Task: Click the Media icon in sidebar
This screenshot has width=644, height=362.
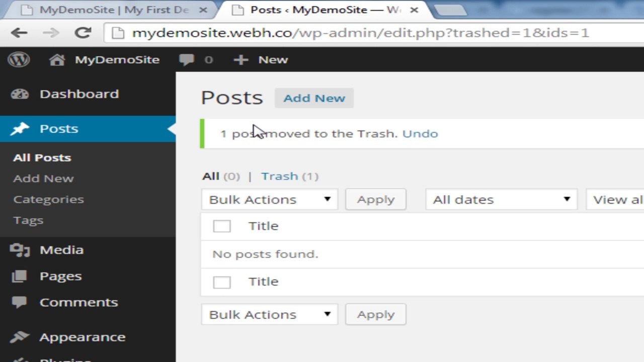Action: click(x=20, y=250)
